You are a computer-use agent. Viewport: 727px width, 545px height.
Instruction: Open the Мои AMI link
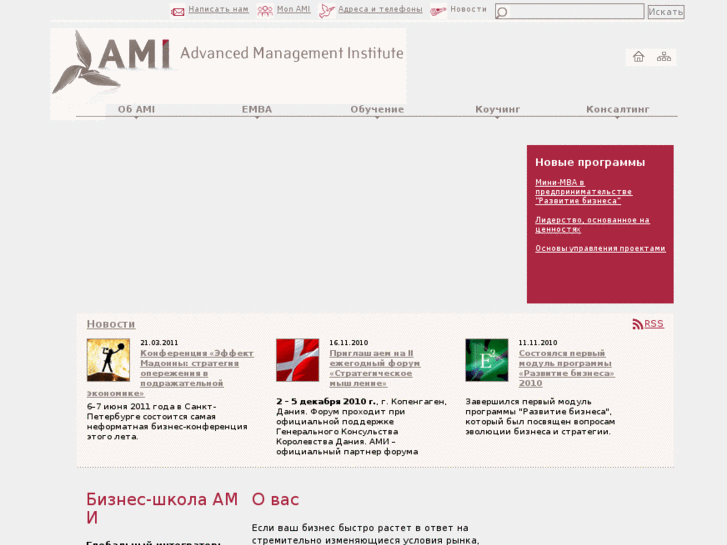point(293,9)
